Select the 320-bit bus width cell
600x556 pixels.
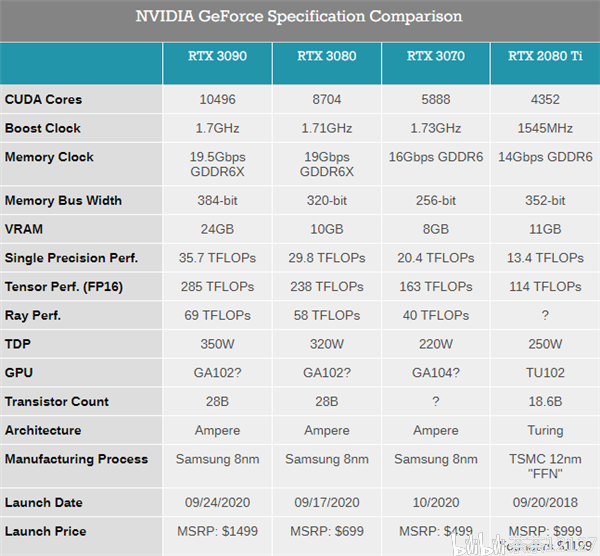[327, 201]
